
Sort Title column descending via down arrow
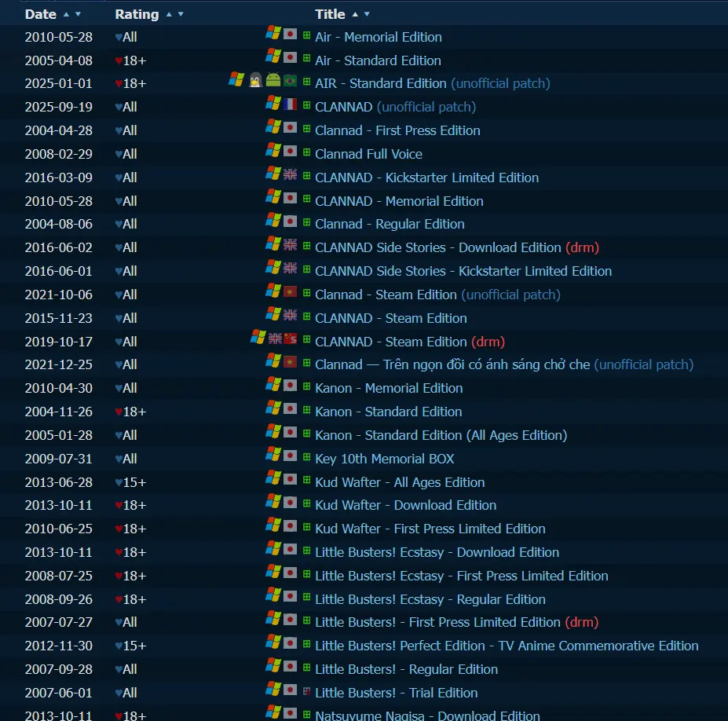(x=367, y=14)
